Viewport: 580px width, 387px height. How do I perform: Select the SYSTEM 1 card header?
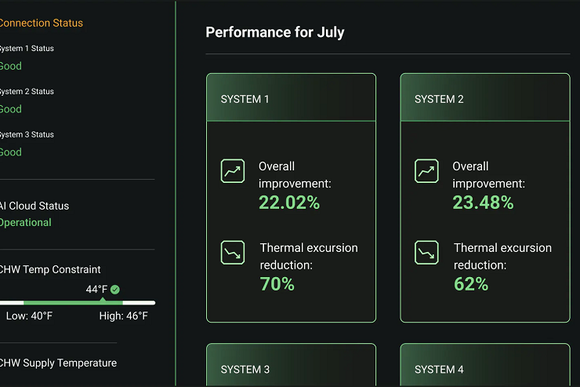[291, 98]
